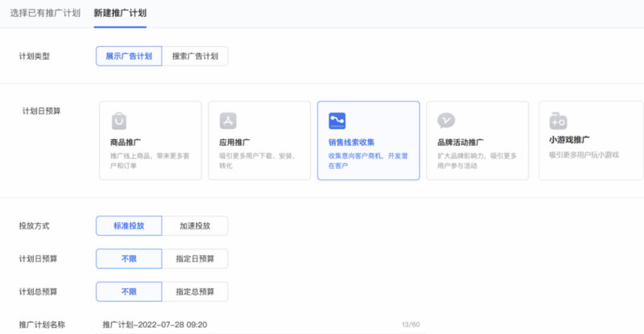The width and height of the screenshot is (644, 334).
Task: Choose the 商品推广 card title
Action: 126,142
